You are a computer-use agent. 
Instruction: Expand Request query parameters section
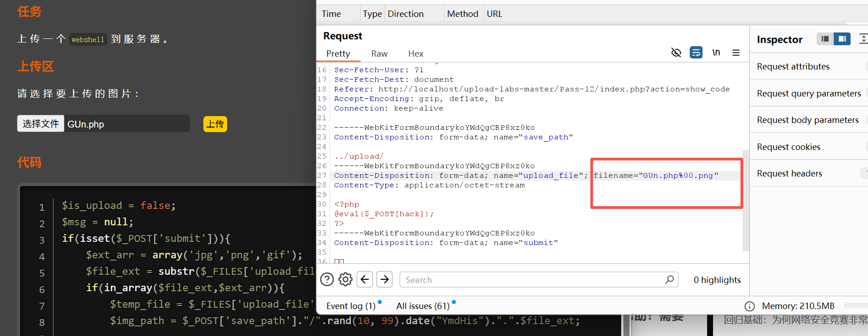[809, 93]
